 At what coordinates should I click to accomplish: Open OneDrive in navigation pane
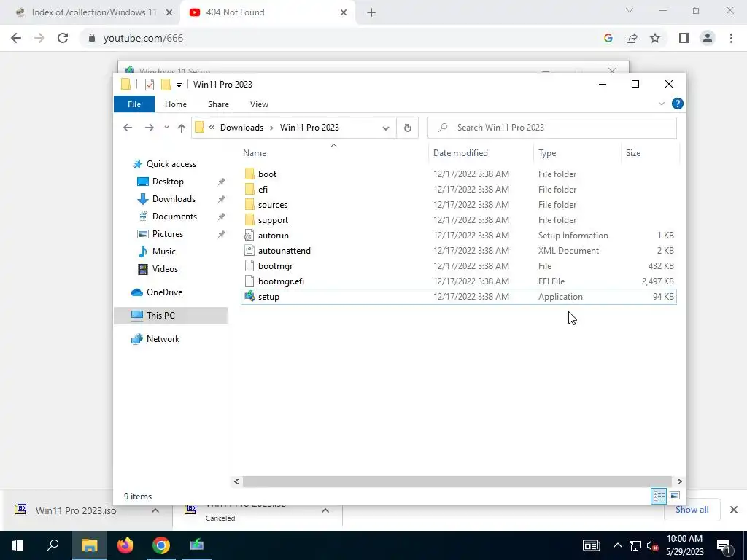click(164, 292)
